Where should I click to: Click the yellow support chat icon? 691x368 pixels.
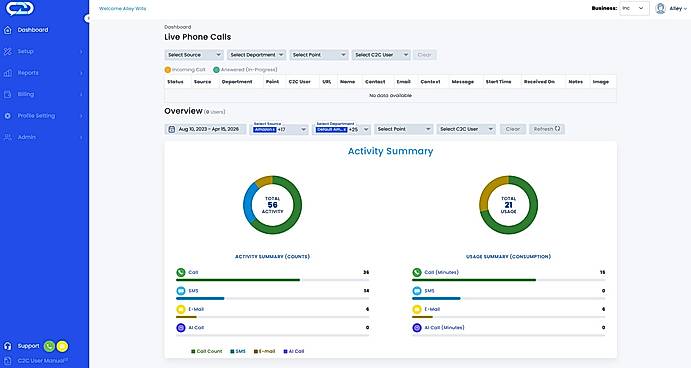pos(62,346)
